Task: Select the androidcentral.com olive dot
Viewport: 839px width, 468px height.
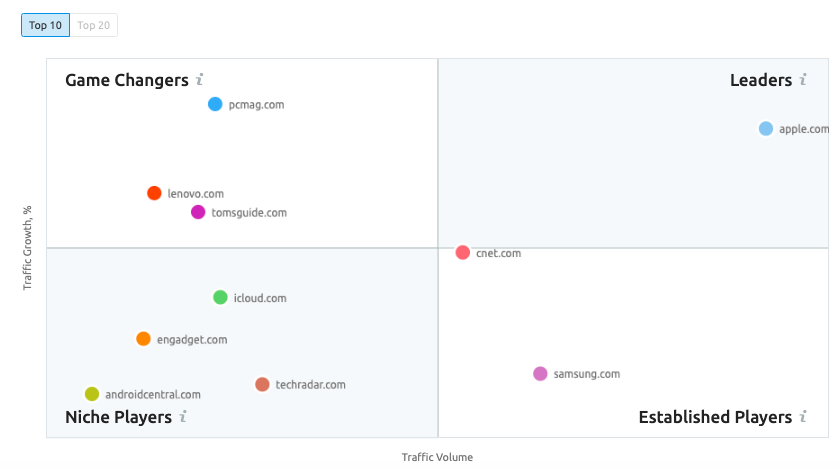Action: 92,394
